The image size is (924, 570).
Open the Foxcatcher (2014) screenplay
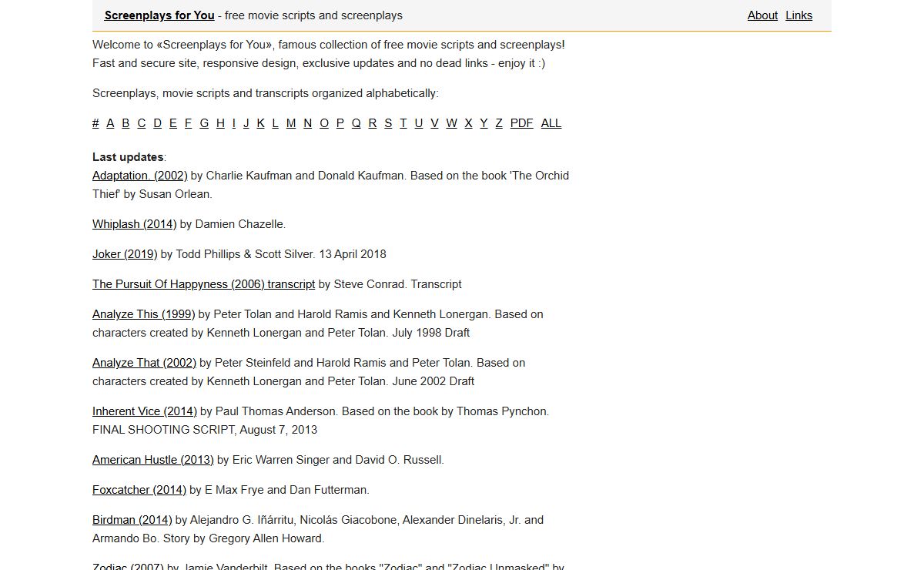pos(139,490)
